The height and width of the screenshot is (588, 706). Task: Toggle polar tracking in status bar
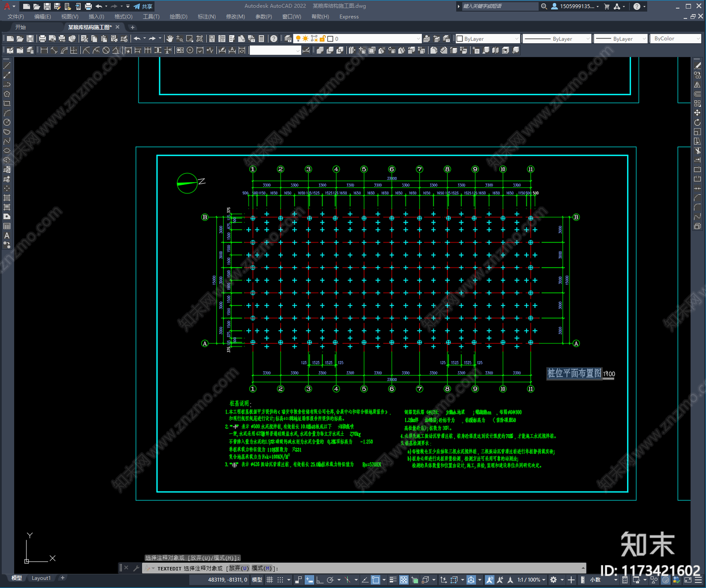(x=330, y=580)
